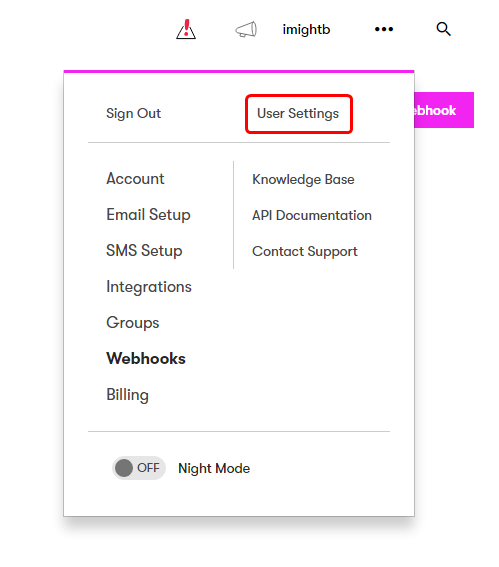Image resolution: width=499 pixels, height=567 pixels.
Task: Click the three-dot more options icon
Action: [384, 29]
